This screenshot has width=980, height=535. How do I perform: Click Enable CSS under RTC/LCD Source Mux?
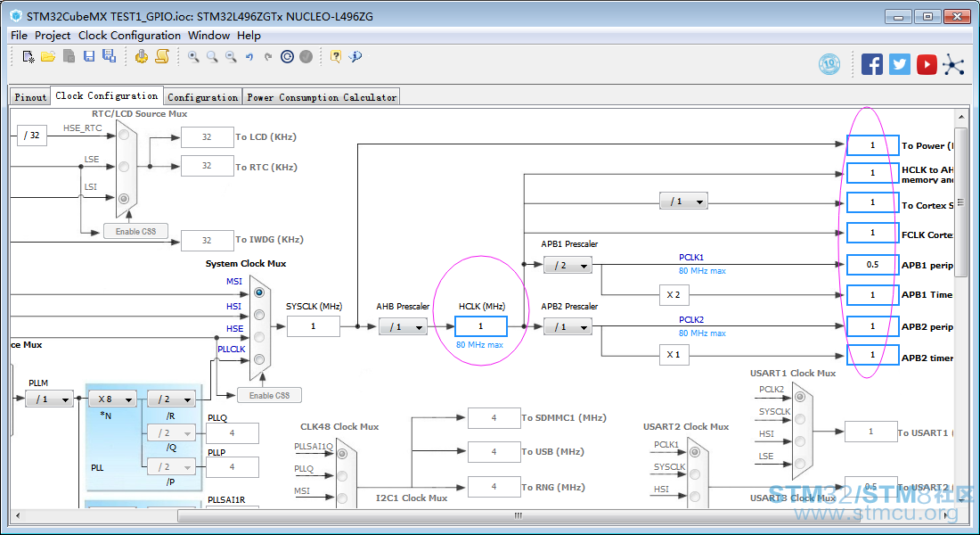(x=135, y=232)
